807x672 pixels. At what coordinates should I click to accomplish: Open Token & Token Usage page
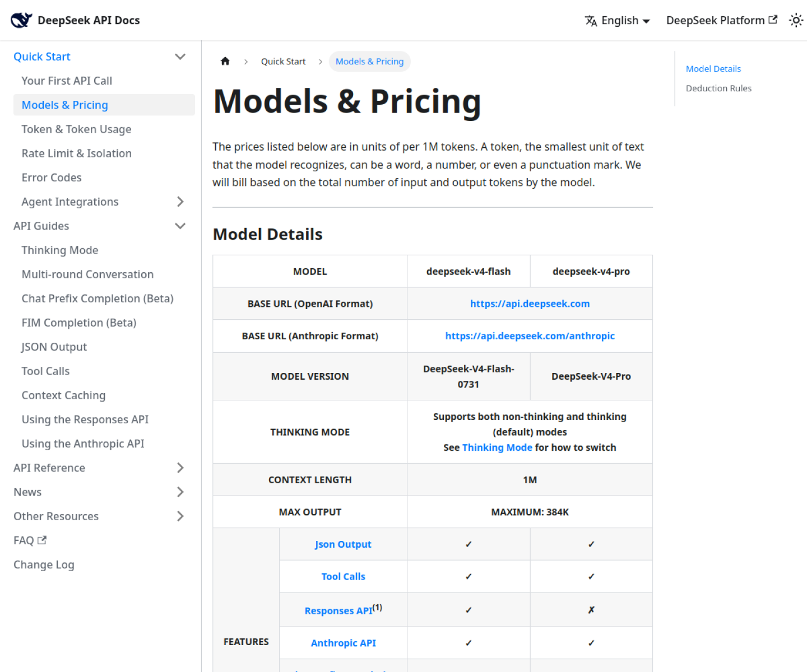(76, 129)
